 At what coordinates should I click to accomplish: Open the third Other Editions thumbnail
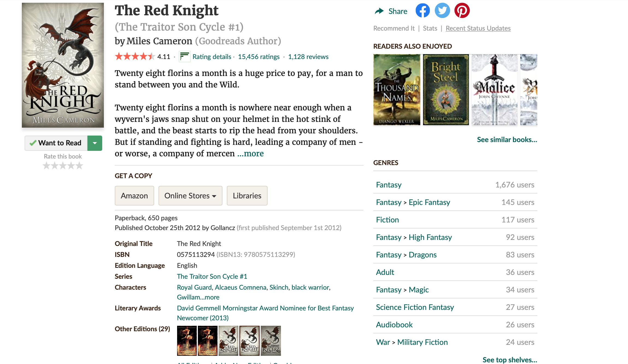228,341
